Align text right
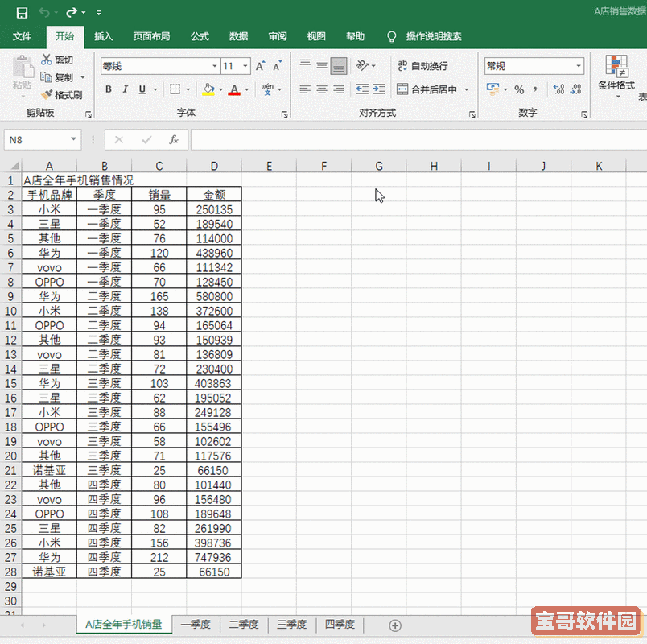The image size is (647, 644). point(339,89)
